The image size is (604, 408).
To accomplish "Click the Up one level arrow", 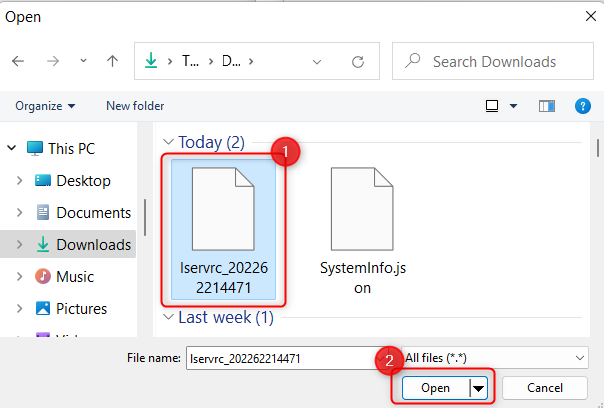I will tap(112, 61).
